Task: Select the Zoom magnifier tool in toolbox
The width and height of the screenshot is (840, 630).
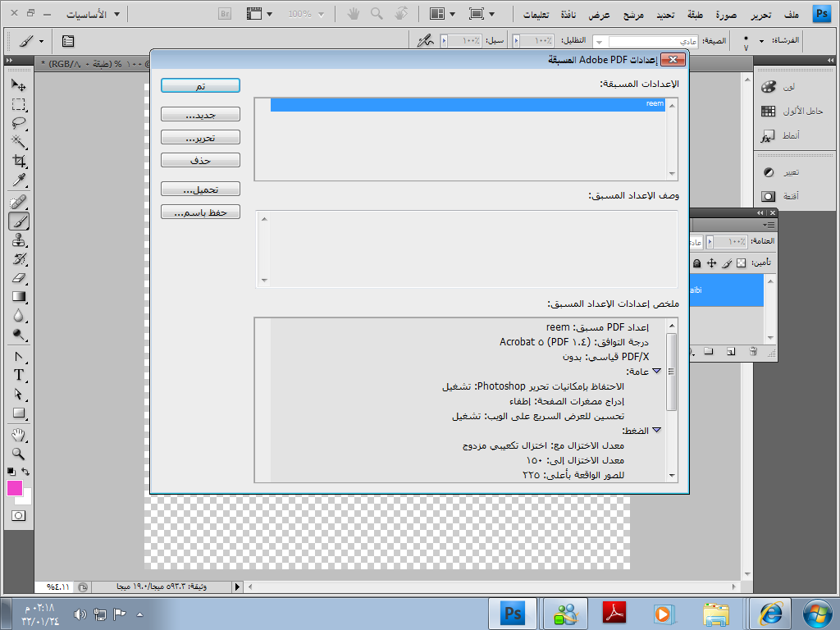Action: [18, 454]
